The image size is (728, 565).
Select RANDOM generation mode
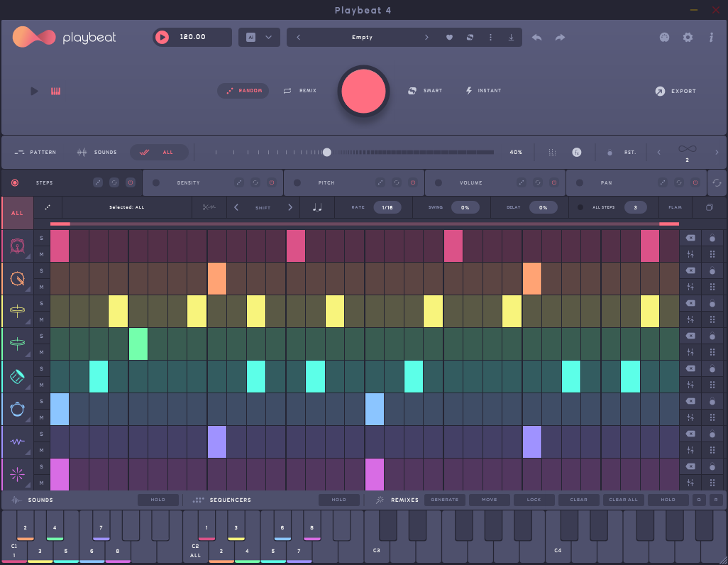243,91
